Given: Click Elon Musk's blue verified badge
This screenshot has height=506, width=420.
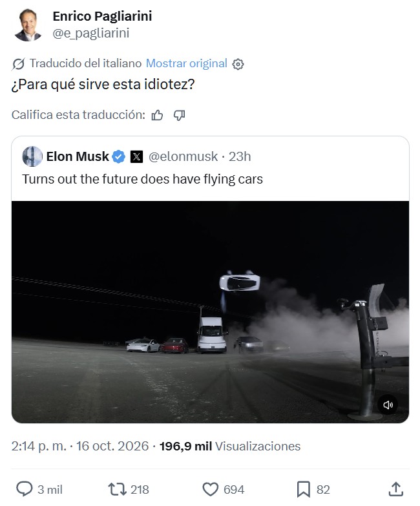Looking at the screenshot, I should (119, 156).
